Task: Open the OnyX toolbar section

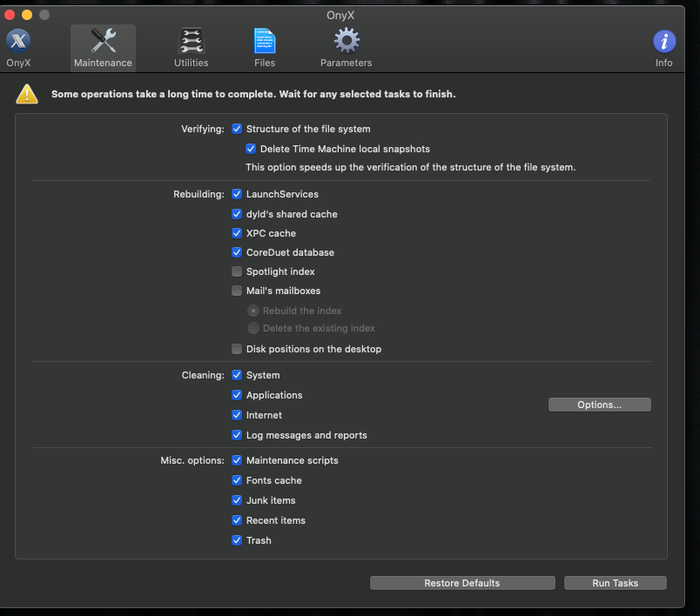Action: point(18,48)
